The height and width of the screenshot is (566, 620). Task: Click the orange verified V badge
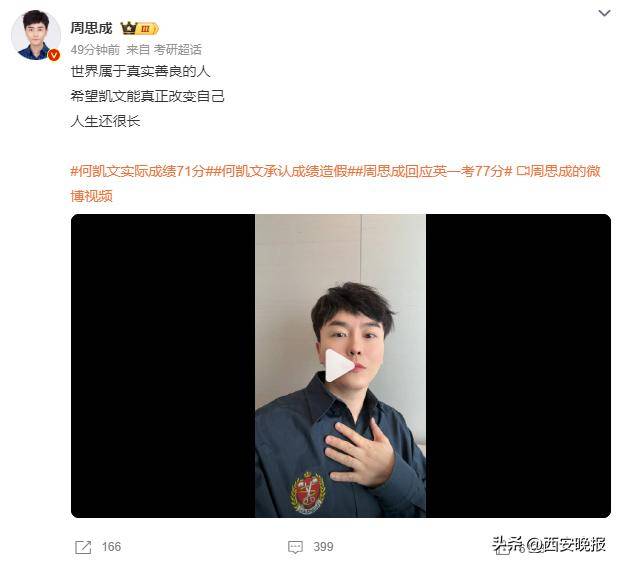(54, 55)
